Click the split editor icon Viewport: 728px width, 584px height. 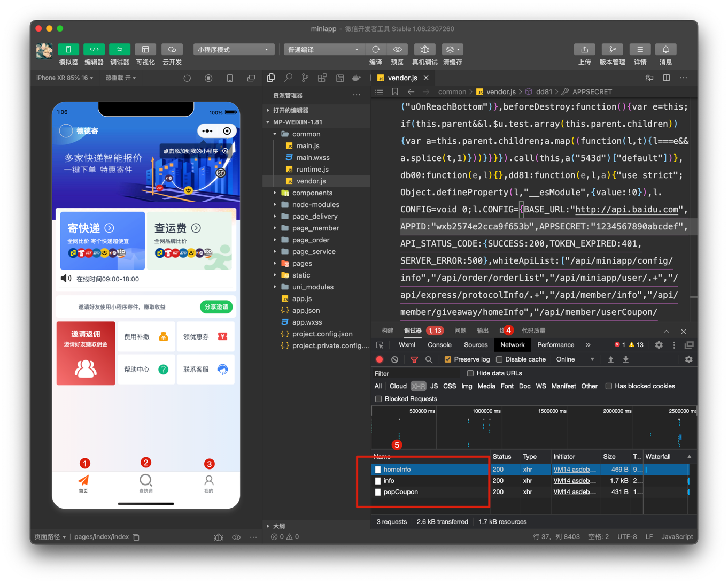667,78
